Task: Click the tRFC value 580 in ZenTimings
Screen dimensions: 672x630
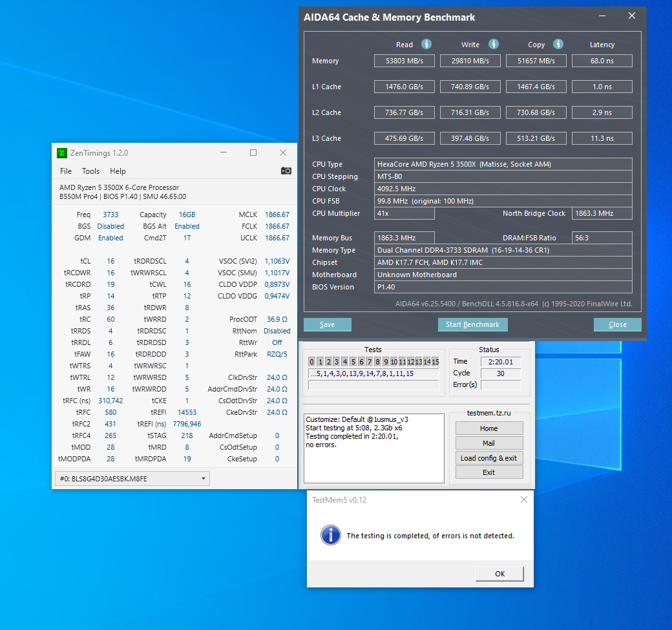Action: [x=110, y=412]
